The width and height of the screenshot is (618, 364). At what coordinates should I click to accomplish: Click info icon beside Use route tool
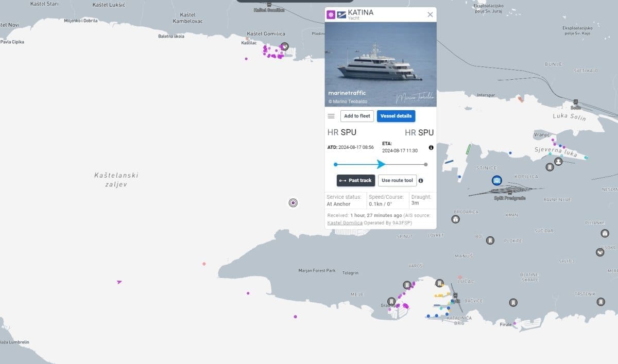(421, 181)
